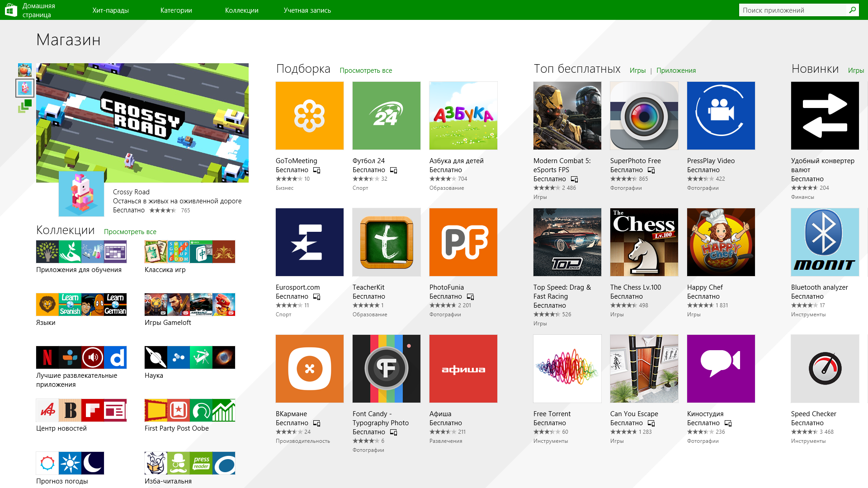Open the Bluetooth analyzer app icon
Screen dimensions: 868x488
click(x=825, y=242)
